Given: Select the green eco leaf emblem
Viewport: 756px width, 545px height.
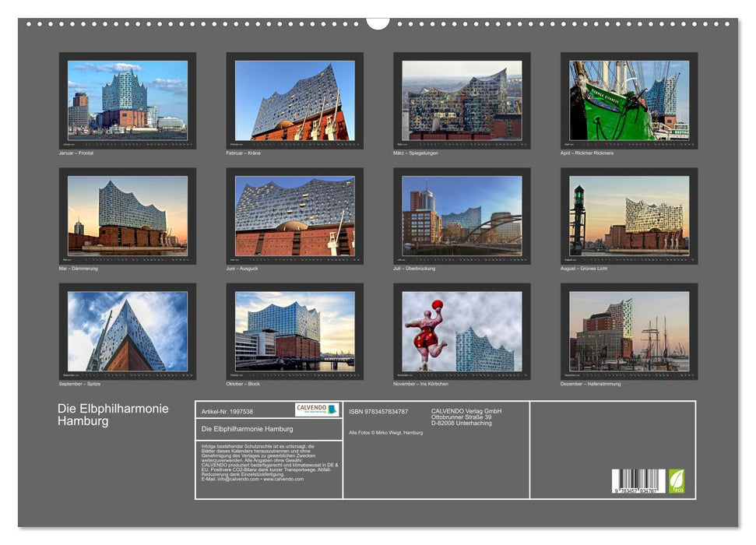Looking at the screenshot, I should [x=677, y=483].
